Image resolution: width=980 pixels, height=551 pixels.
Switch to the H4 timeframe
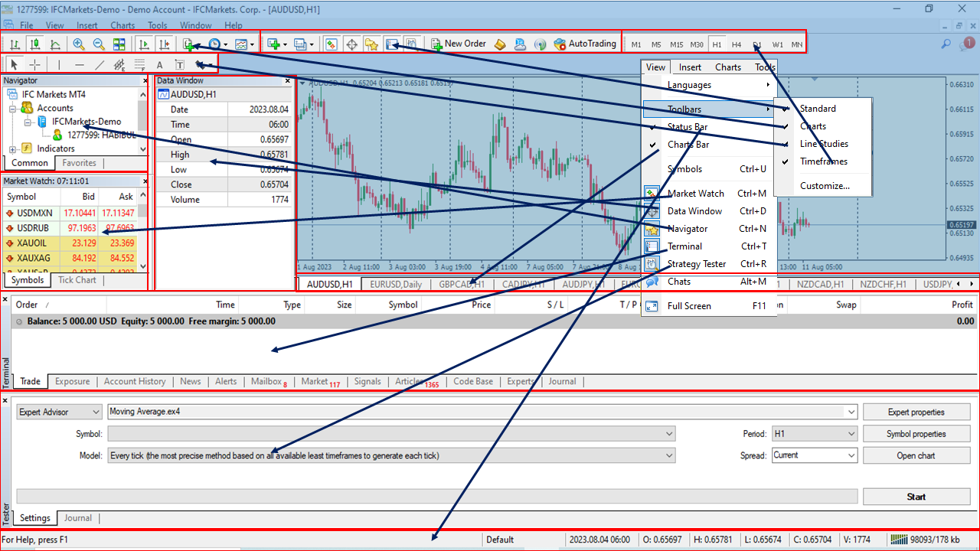[737, 44]
